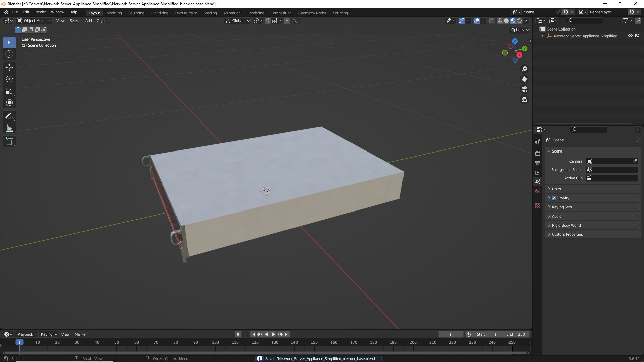Pick the Measure ruler tool
The height and width of the screenshot is (362, 644).
point(9,128)
